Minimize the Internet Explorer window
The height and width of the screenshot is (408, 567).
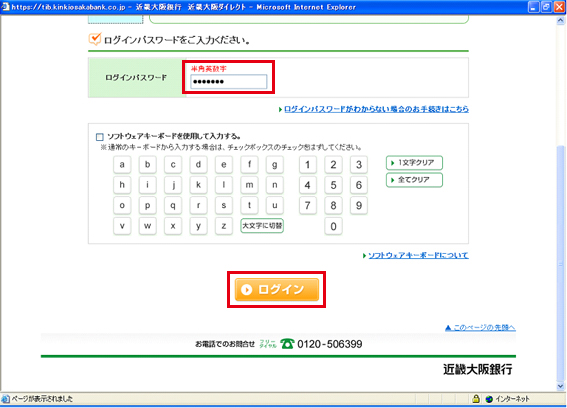pyautogui.click(x=534, y=7)
